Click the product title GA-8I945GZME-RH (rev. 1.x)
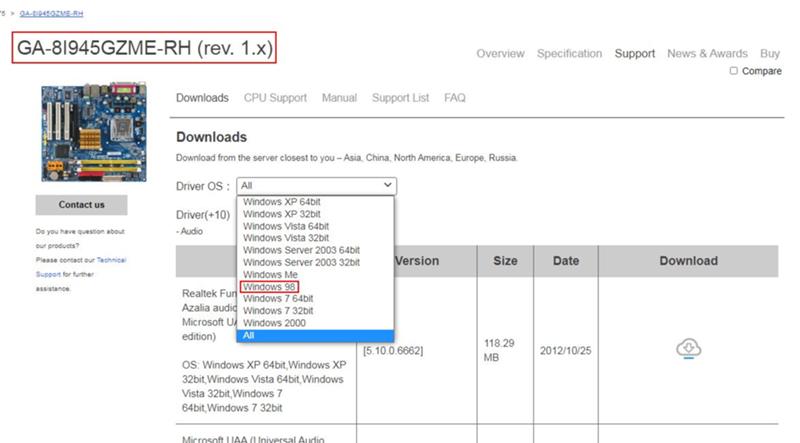 [x=144, y=47]
